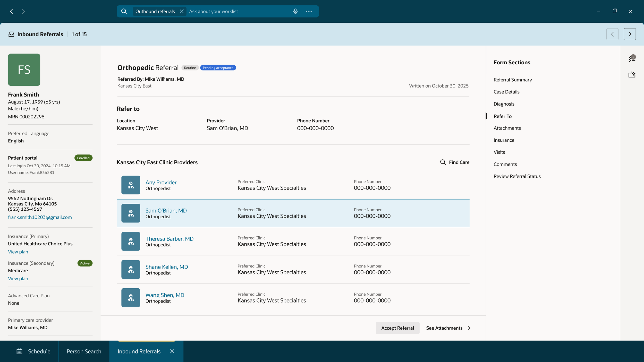Select Sam O'Brian, MD provider link

coord(166,210)
